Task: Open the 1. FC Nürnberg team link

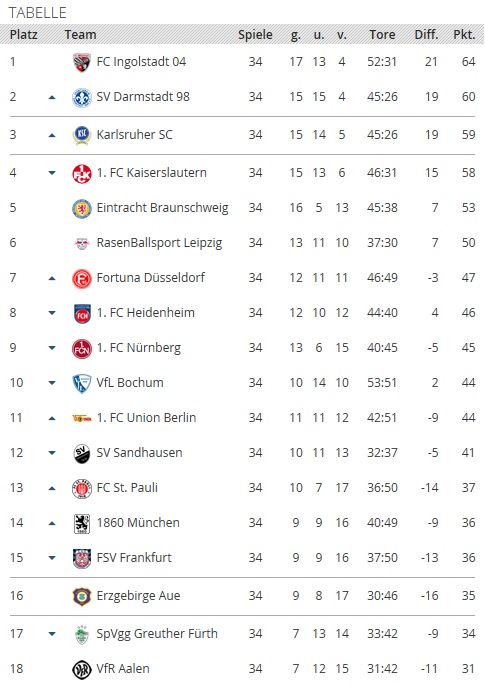Action: point(138,348)
